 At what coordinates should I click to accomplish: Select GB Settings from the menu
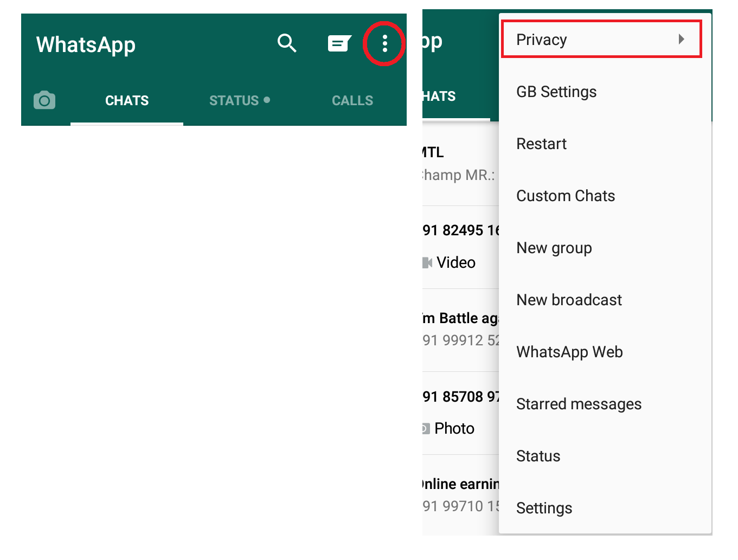605,92
